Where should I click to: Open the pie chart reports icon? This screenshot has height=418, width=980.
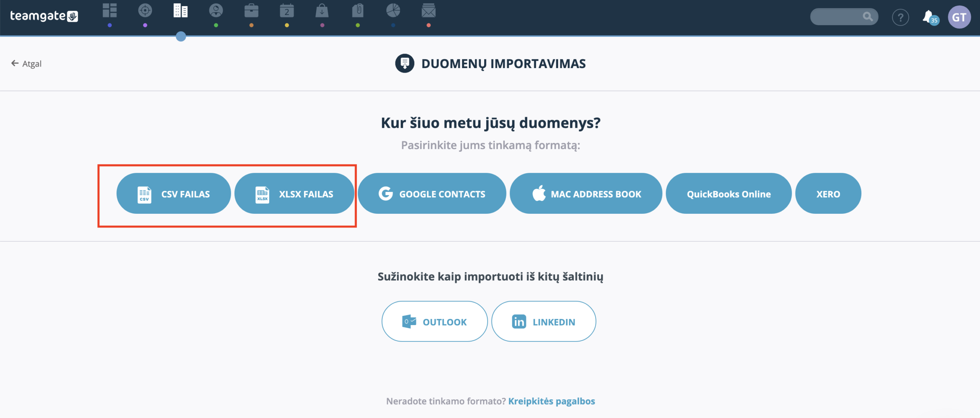pos(393,11)
